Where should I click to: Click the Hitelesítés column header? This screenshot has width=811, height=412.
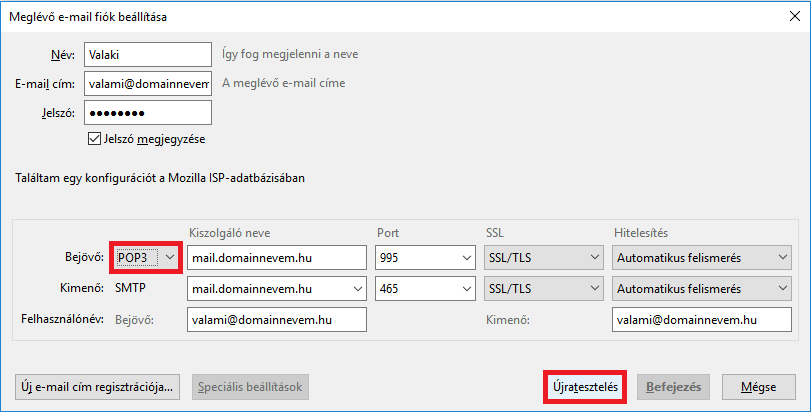click(641, 233)
